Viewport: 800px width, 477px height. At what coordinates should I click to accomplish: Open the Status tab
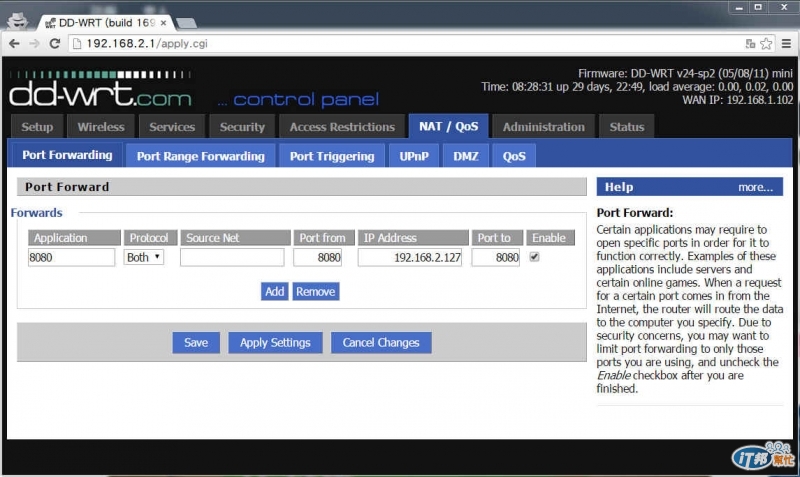click(x=627, y=127)
